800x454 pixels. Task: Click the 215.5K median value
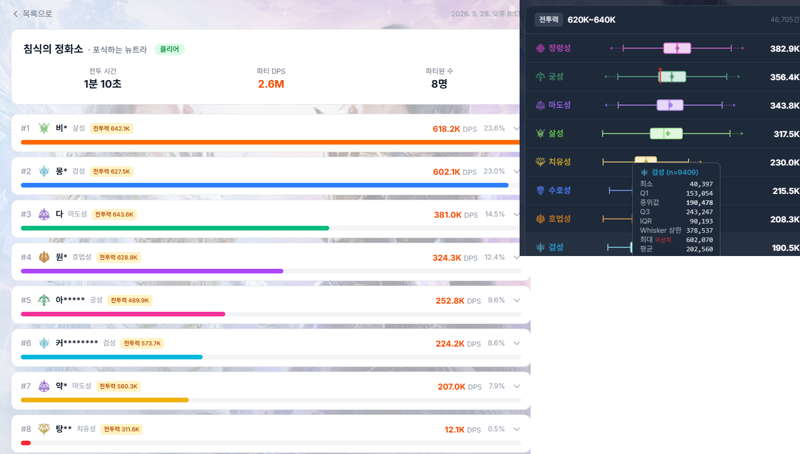pyautogui.click(x=785, y=191)
